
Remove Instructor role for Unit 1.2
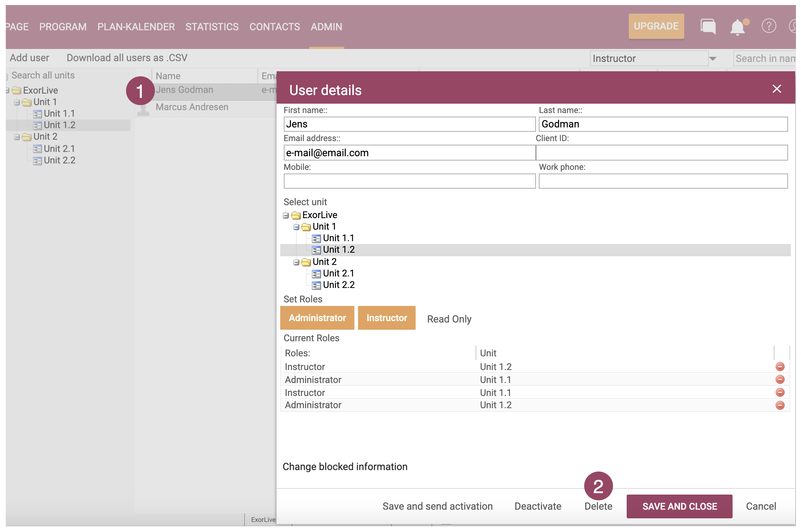click(x=780, y=366)
